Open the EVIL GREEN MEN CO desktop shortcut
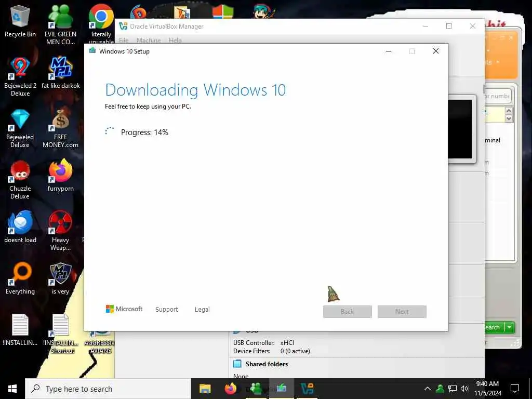532x399 pixels. 60,24
